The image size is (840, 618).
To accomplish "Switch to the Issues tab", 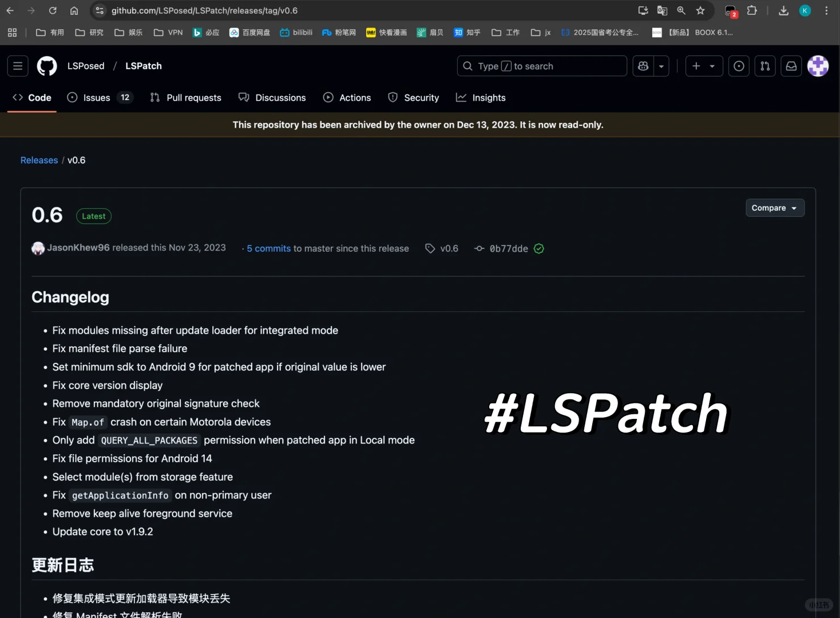I will [x=100, y=98].
